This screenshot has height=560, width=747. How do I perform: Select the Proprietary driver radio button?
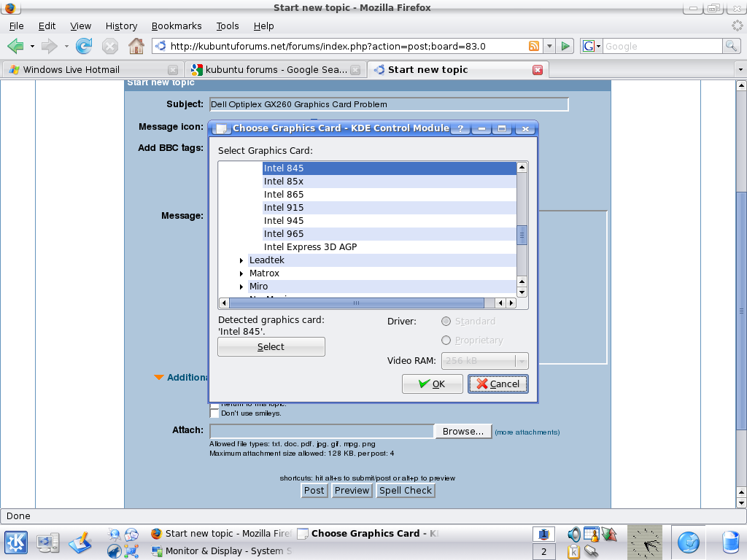point(446,341)
